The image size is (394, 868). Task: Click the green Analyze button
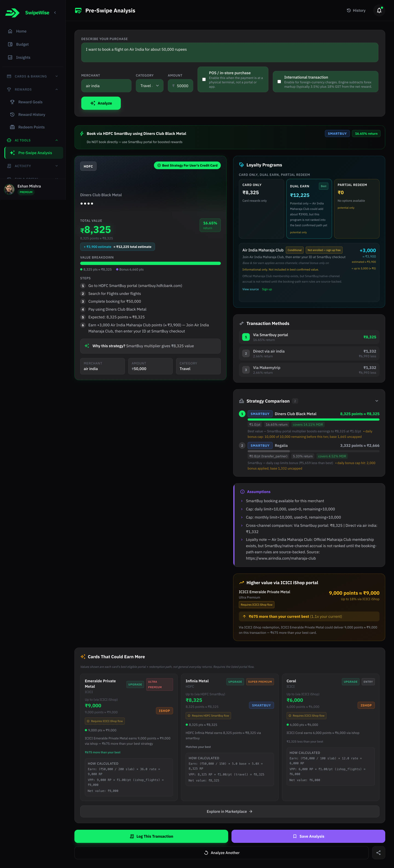(x=101, y=103)
